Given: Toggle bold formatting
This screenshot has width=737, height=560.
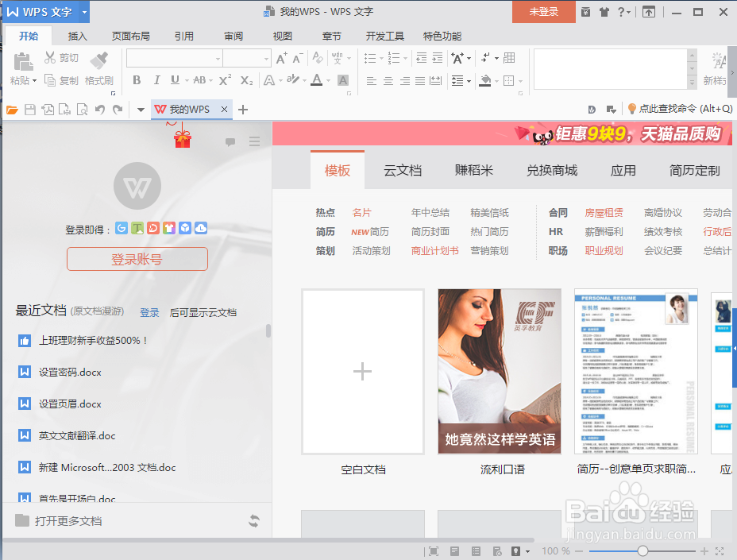Looking at the screenshot, I should pos(137,80).
